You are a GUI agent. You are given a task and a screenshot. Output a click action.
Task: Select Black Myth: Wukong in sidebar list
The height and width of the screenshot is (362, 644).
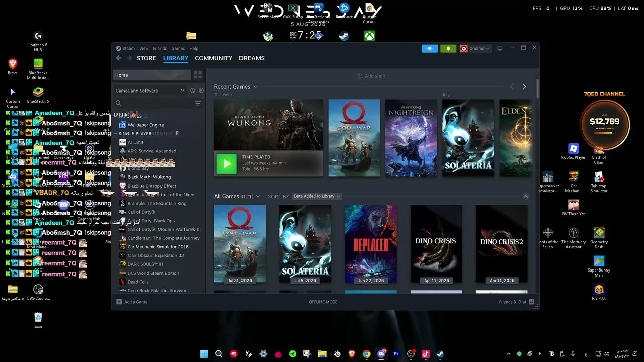149,177
